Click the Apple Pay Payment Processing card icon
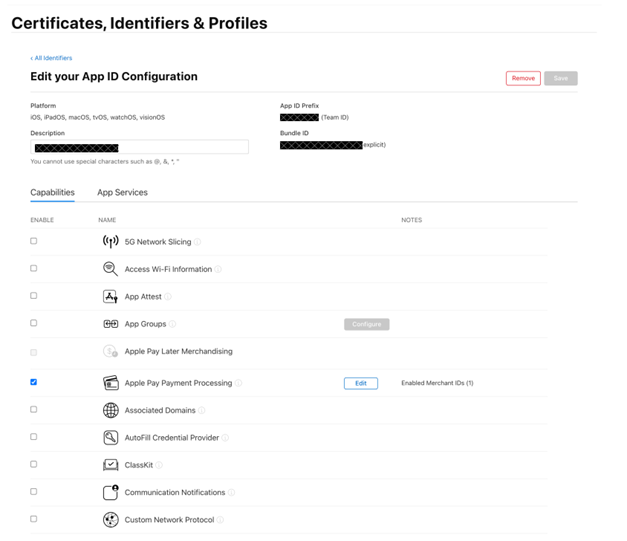 tap(111, 383)
